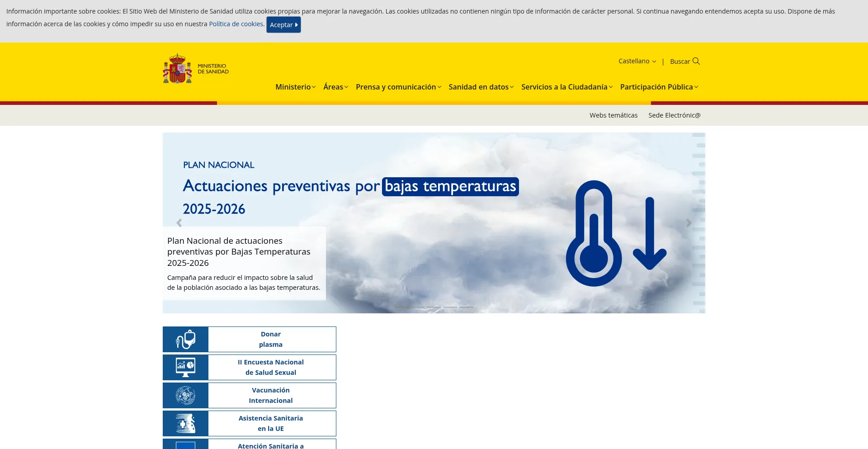This screenshot has height=449, width=868.
Task: Visit the Sede Electrónic@ link
Action: point(674,115)
